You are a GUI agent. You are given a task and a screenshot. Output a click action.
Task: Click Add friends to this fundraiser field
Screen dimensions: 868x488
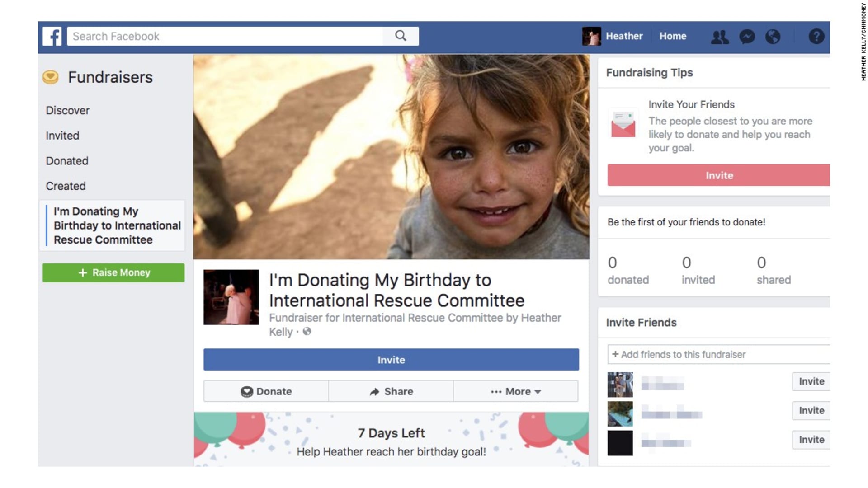click(x=719, y=354)
